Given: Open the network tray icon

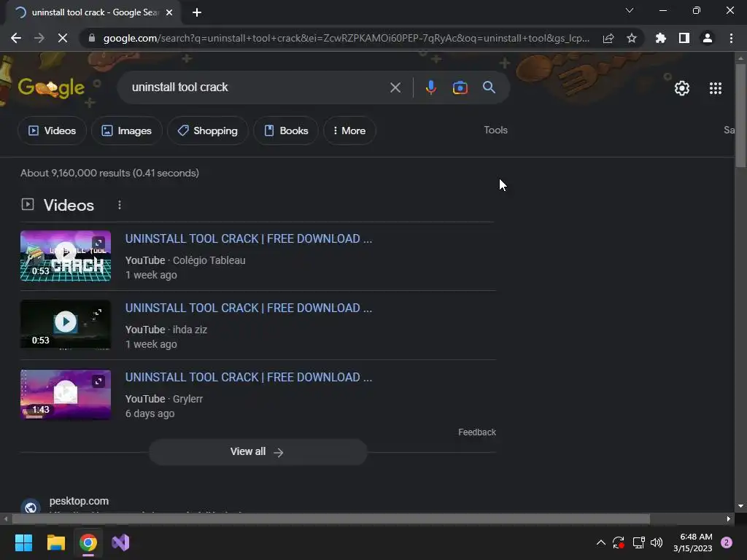Looking at the screenshot, I should [638, 542].
